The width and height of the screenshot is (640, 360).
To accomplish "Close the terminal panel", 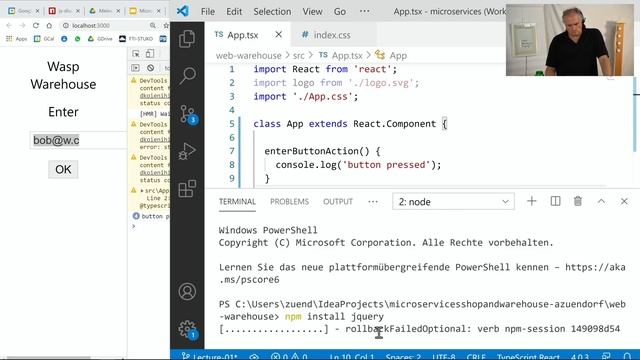I will click(624, 201).
